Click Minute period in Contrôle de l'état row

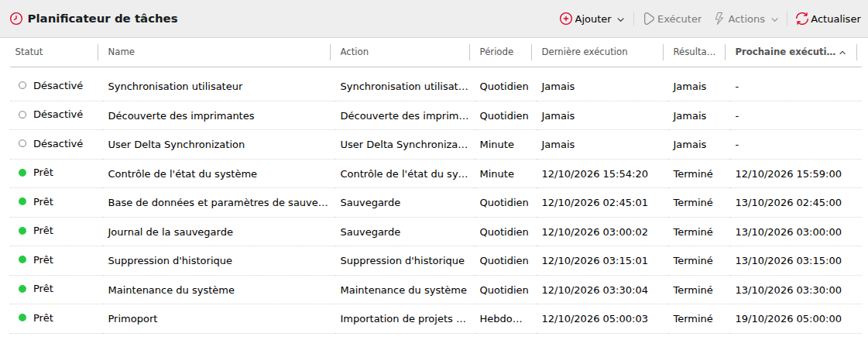click(496, 174)
